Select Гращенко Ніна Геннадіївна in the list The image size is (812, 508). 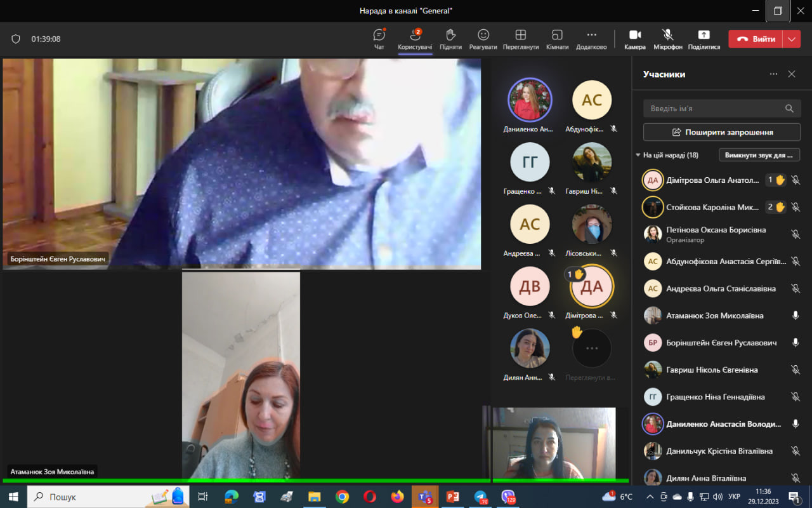[722, 397]
